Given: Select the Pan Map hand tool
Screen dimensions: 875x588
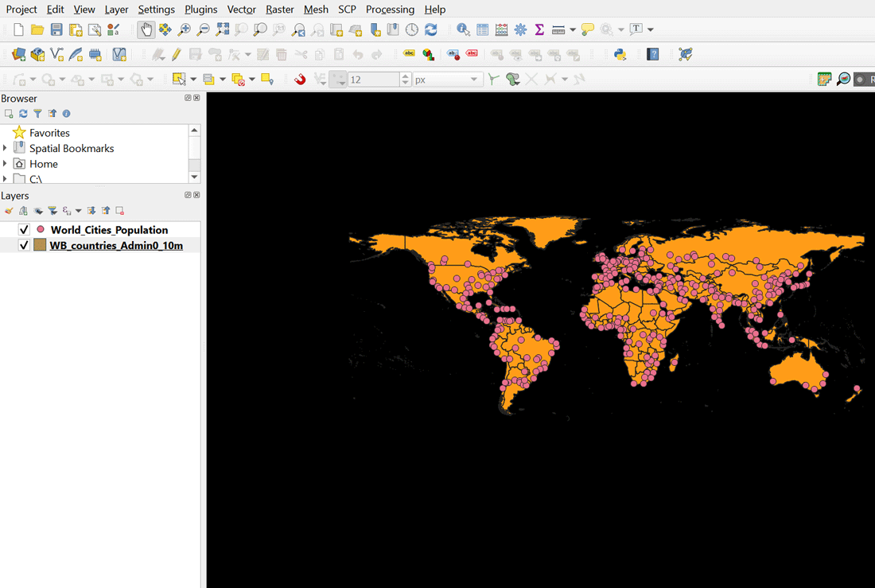Looking at the screenshot, I should click(x=146, y=29).
